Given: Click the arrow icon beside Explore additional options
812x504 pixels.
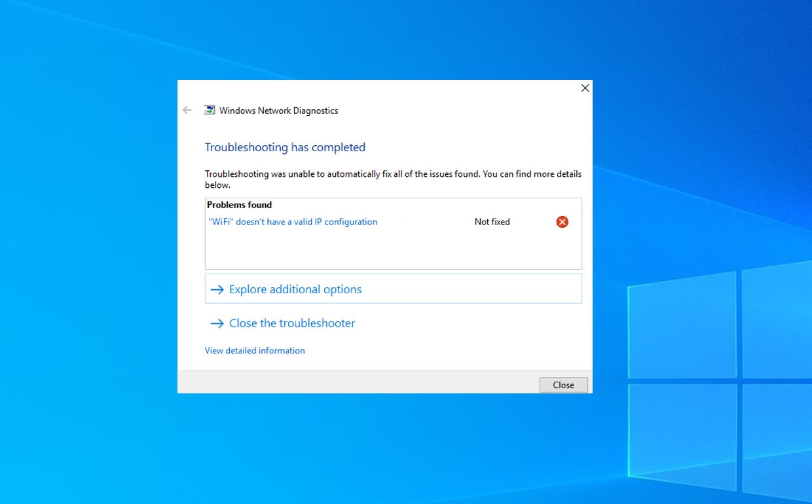Looking at the screenshot, I should click(x=217, y=289).
